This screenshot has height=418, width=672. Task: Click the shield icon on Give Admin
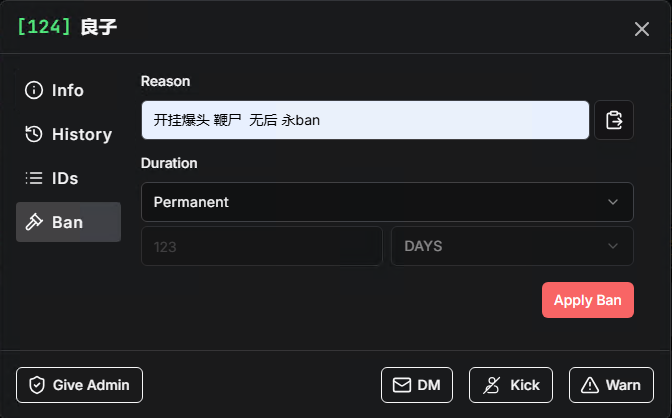pyautogui.click(x=37, y=385)
